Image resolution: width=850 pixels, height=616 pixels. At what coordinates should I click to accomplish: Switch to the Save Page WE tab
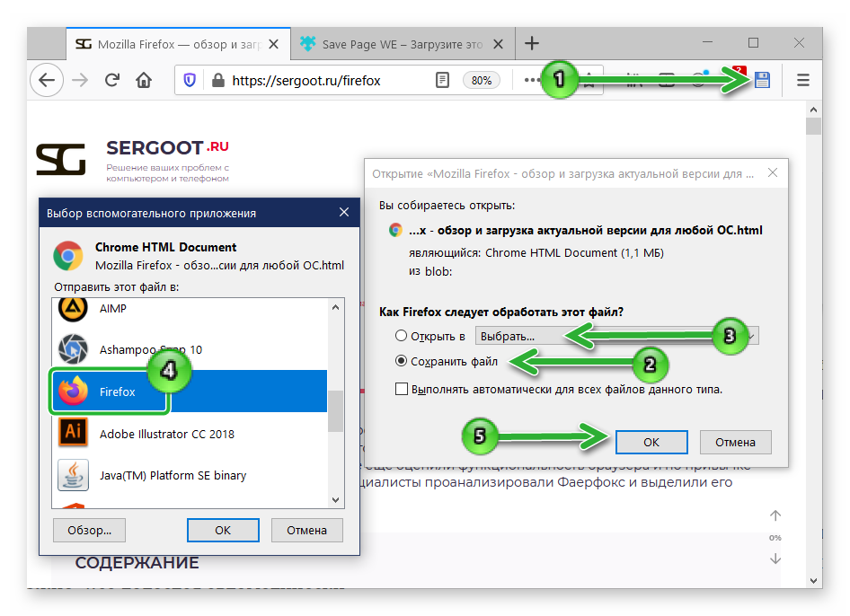(402, 43)
